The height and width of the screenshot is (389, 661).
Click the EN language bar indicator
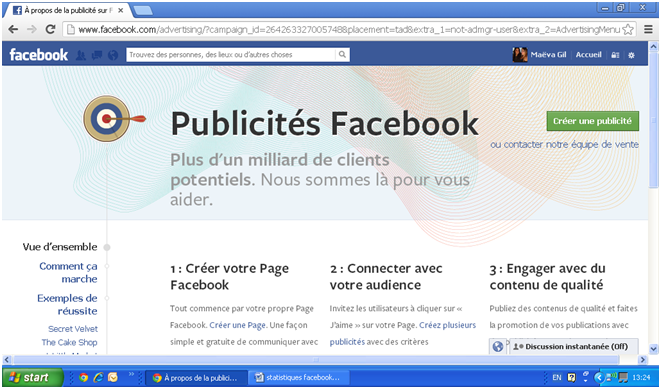556,377
